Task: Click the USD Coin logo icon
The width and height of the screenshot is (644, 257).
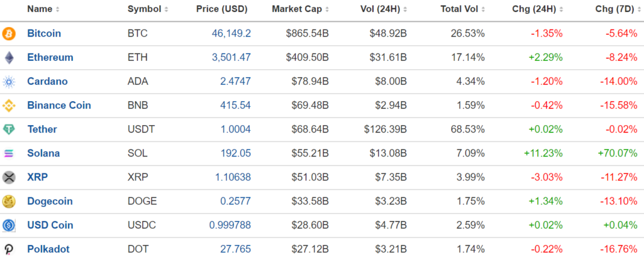Action: 9,225
